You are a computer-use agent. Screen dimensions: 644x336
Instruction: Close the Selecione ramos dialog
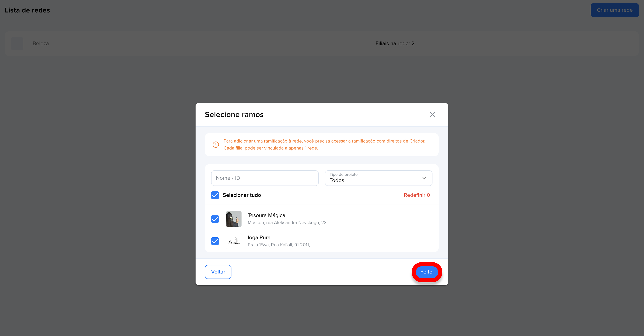tap(432, 115)
